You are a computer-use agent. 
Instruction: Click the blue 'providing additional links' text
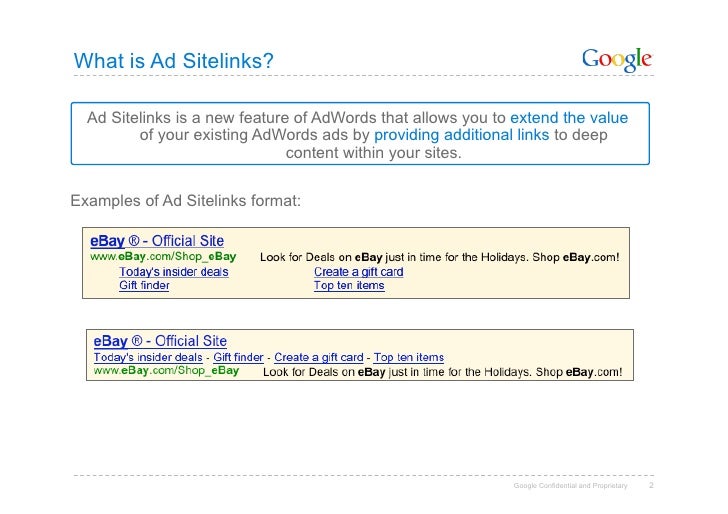click(x=461, y=136)
